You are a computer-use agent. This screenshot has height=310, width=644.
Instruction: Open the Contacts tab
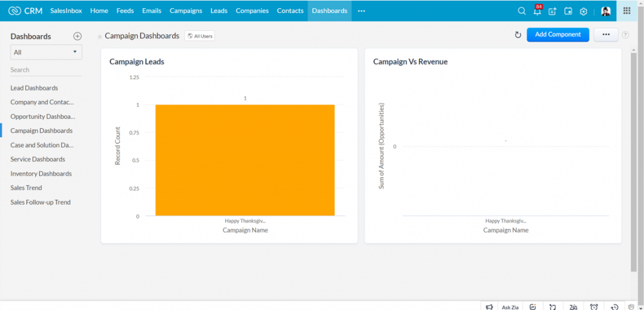290,11
